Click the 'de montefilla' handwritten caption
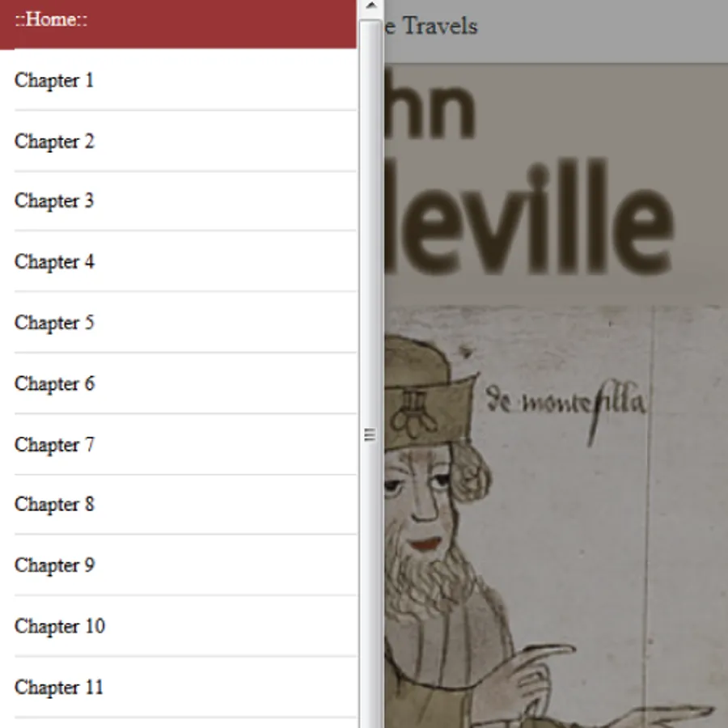728x728 pixels. coord(565,405)
